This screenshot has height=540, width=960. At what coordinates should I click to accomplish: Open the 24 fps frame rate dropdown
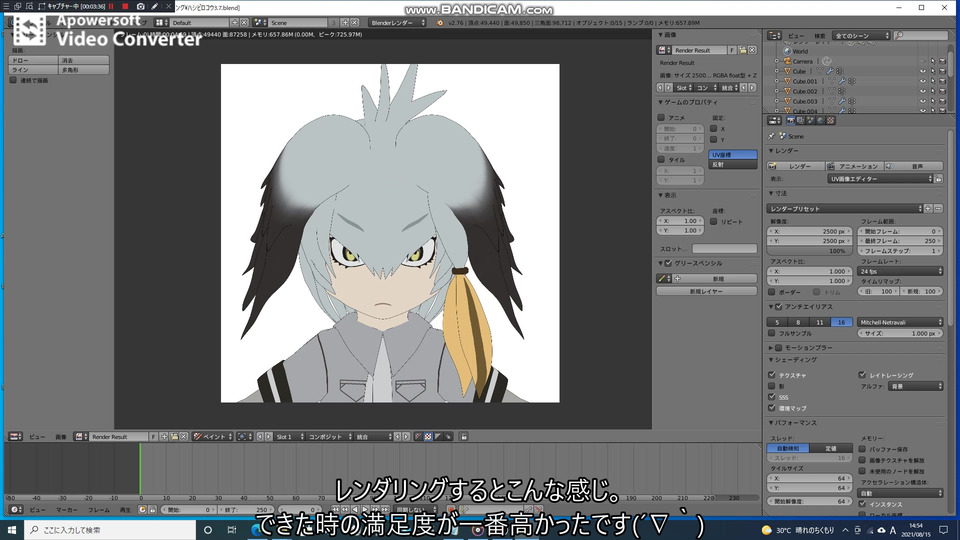pos(900,271)
